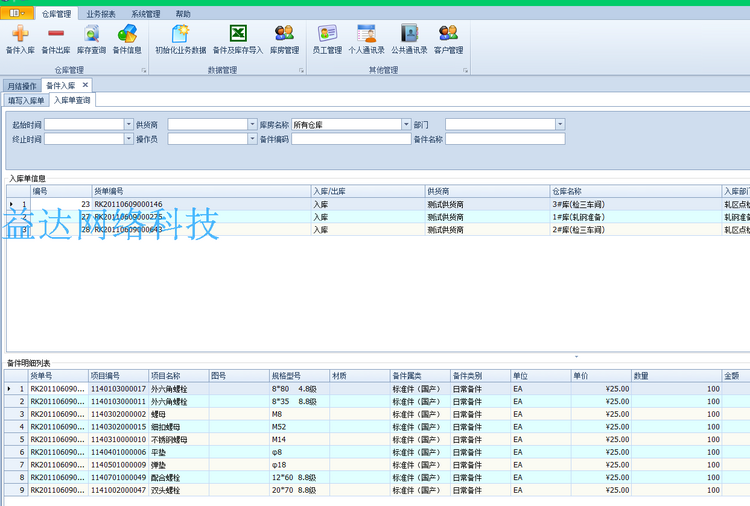Close the 备件入库 tab

(x=85, y=85)
